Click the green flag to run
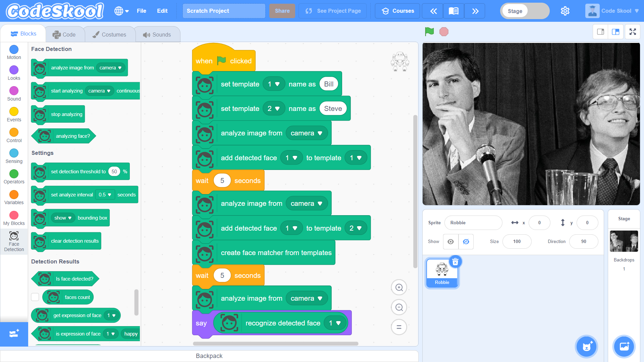 coord(429,32)
